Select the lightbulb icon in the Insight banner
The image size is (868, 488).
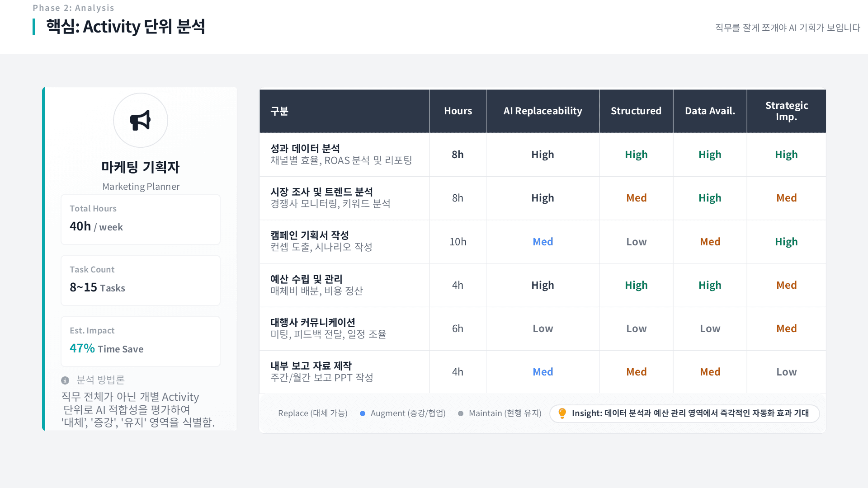click(562, 413)
